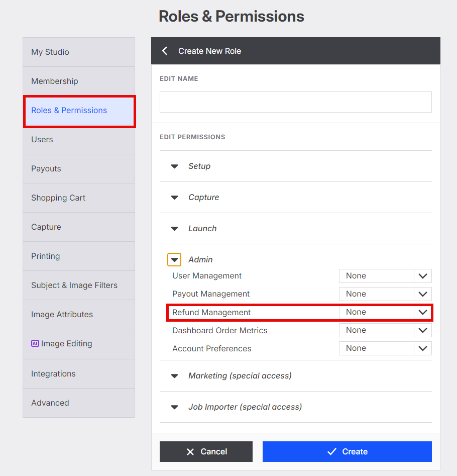Expand the Launch permissions group
The width and height of the screenshot is (457, 476).
(x=174, y=229)
